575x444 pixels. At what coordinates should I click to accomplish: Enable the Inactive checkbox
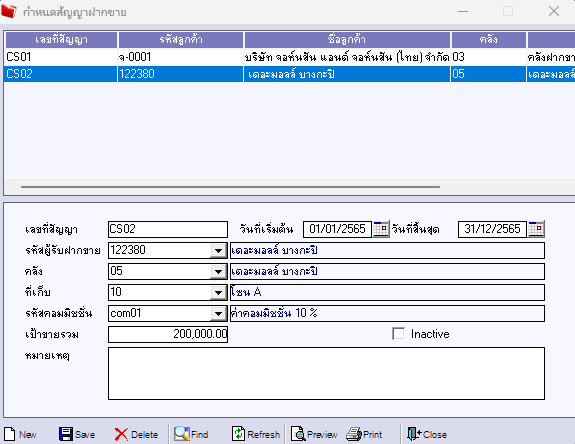coord(398,334)
